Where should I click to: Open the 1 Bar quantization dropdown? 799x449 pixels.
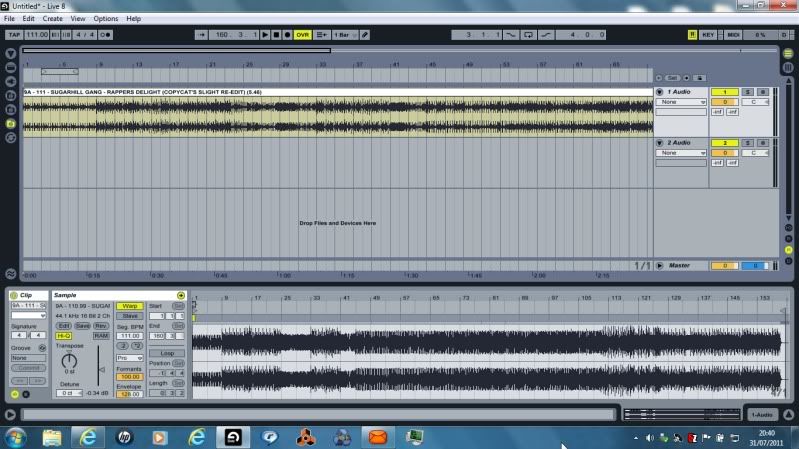point(343,35)
